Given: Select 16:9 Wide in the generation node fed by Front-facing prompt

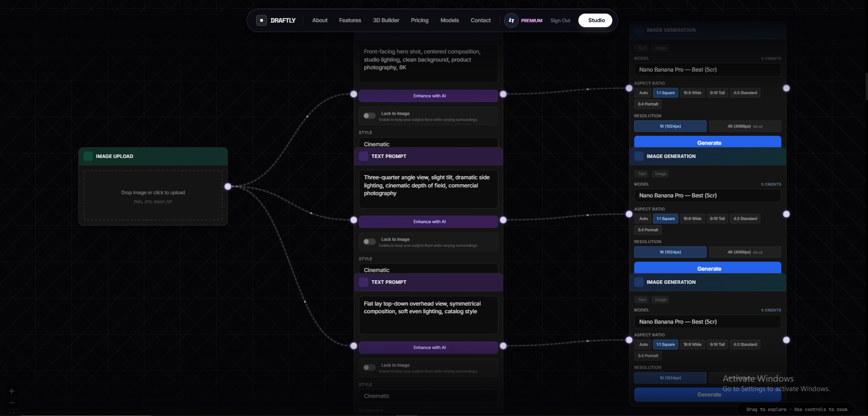Looking at the screenshot, I should [x=692, y=93].
